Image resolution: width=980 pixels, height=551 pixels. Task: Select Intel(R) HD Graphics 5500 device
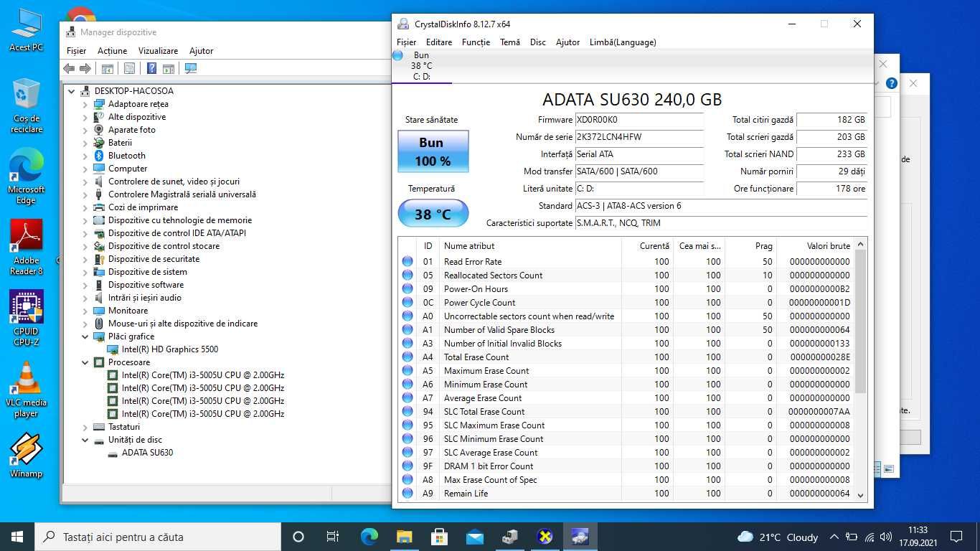170,349
